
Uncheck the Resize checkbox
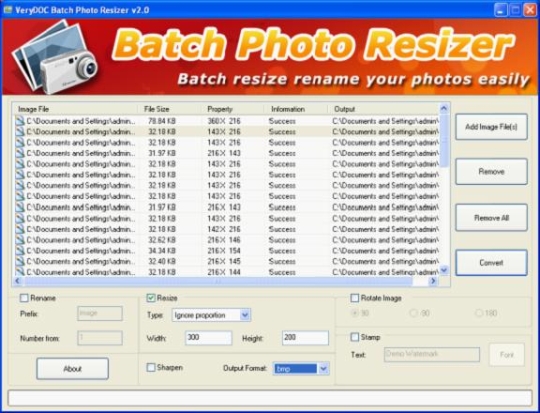click(151, 298)
